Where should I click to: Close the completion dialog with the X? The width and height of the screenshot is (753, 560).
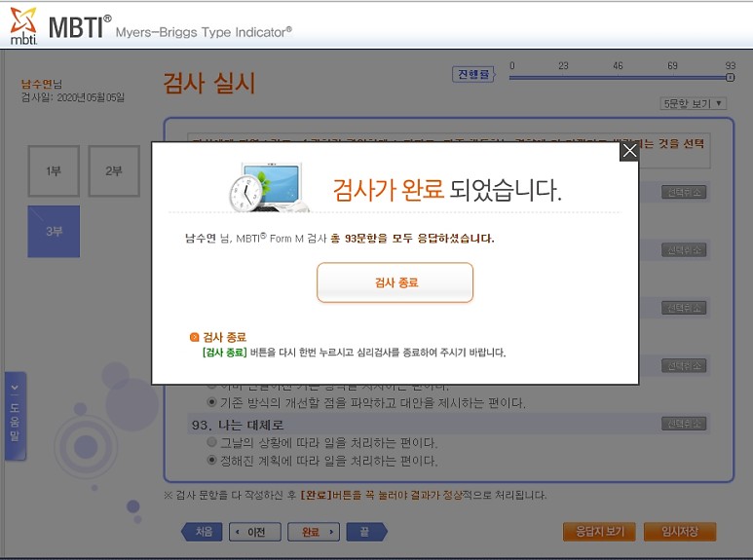pos(629,151)
